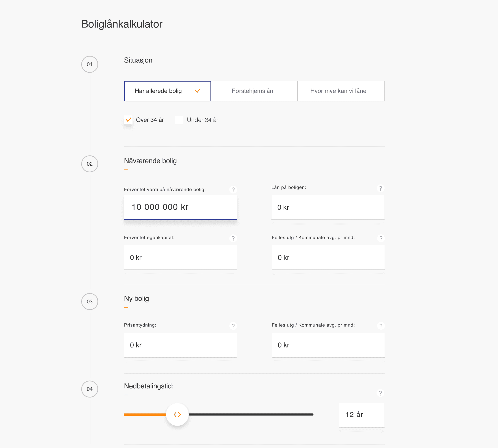
Task: Click help icon beside Lån på boligen
Action: (x=380, y=188)
